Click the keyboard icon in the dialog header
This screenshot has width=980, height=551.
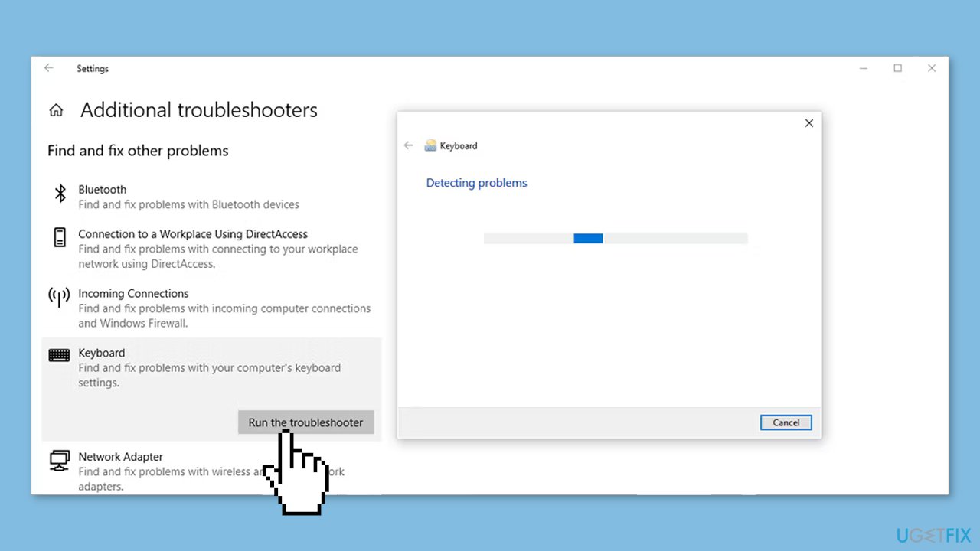[x=430, y=145]
